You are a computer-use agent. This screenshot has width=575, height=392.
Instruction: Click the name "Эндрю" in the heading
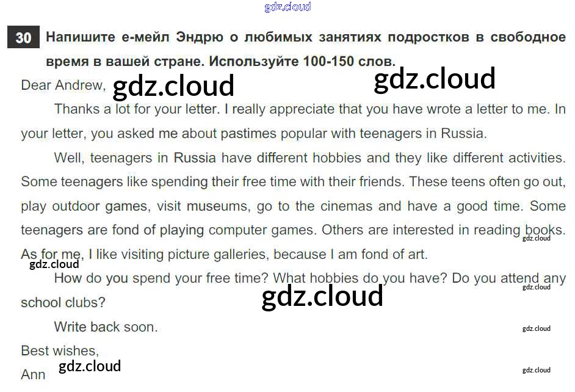point(200,38)
